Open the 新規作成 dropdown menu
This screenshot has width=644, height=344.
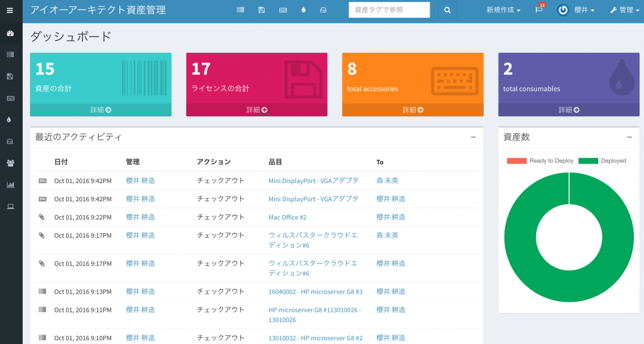point(503,10)
